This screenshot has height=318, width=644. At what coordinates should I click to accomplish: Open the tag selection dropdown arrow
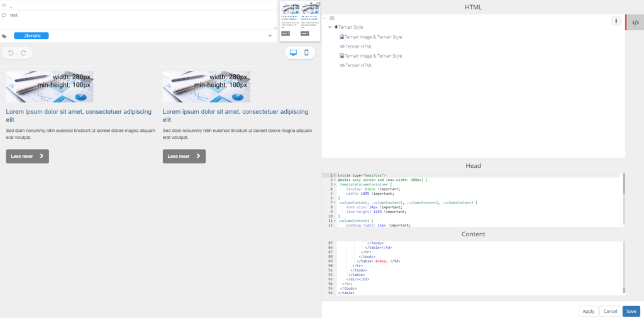(x=270, y=36)
